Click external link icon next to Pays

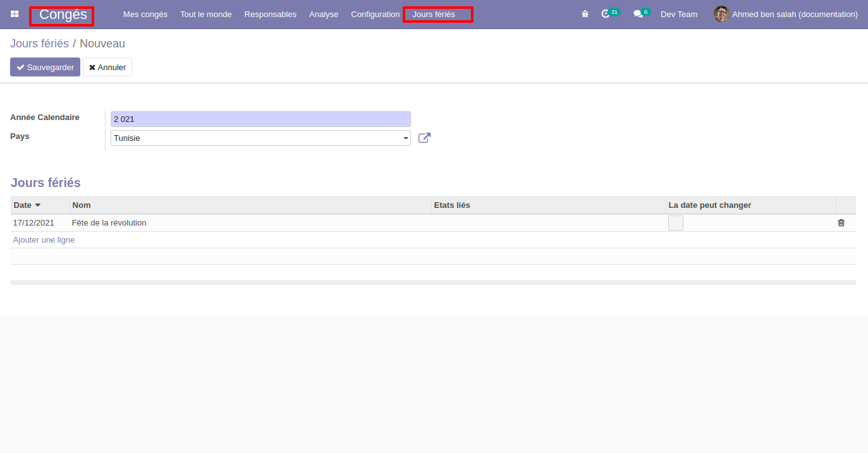pyautogui.click(x=424, y=138)
